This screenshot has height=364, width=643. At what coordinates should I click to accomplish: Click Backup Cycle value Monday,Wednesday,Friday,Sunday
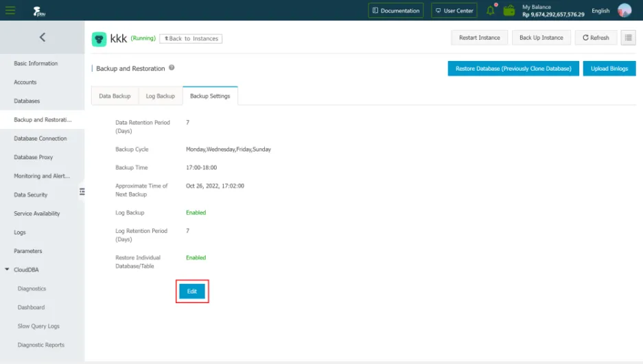(229, 149)
